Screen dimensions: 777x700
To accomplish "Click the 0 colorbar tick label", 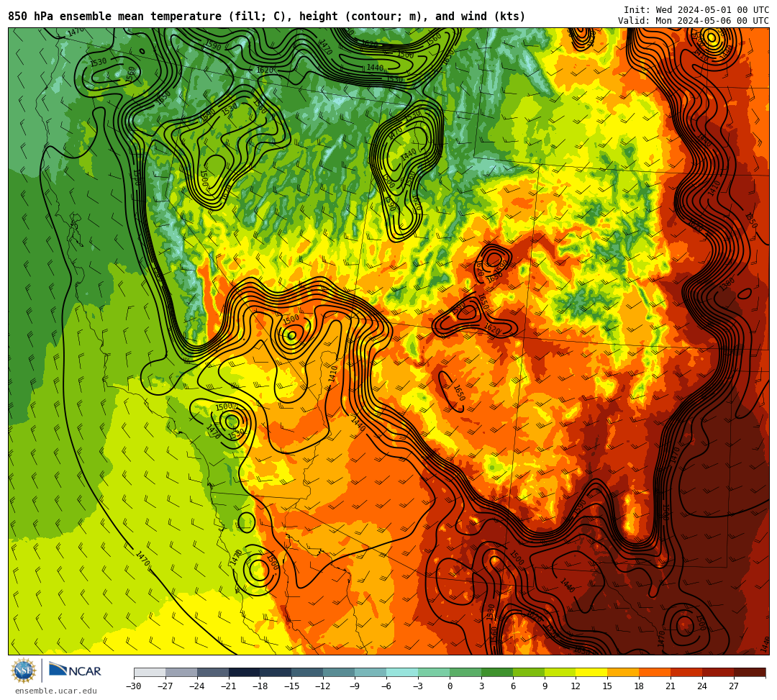I will (x=450, y=686).
